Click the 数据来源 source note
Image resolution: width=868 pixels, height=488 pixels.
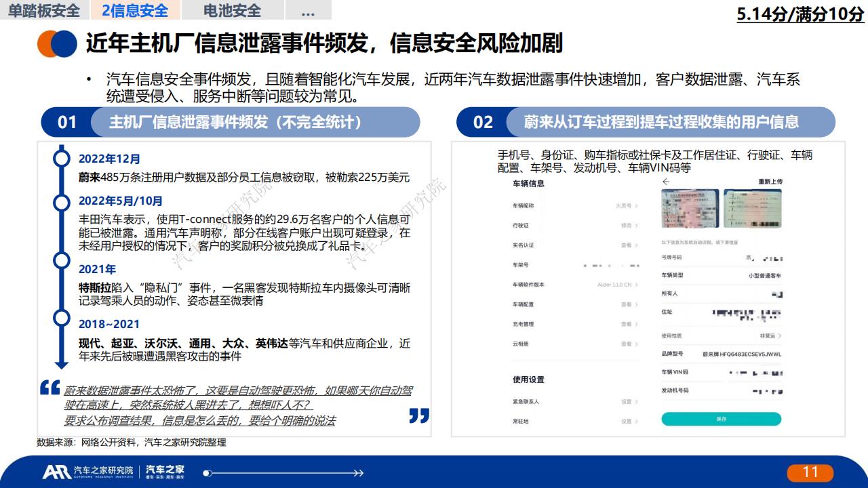coord(132,443)
